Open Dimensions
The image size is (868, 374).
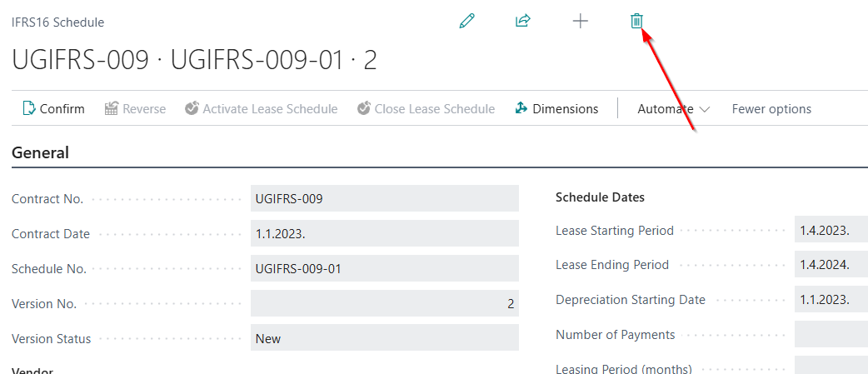556,109
